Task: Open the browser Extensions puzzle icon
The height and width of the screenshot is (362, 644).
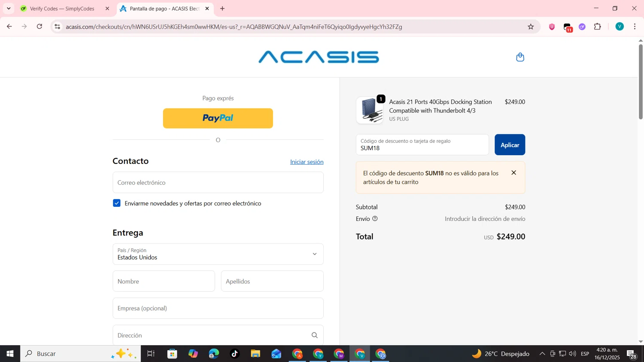Action: (x=598, y=27)
